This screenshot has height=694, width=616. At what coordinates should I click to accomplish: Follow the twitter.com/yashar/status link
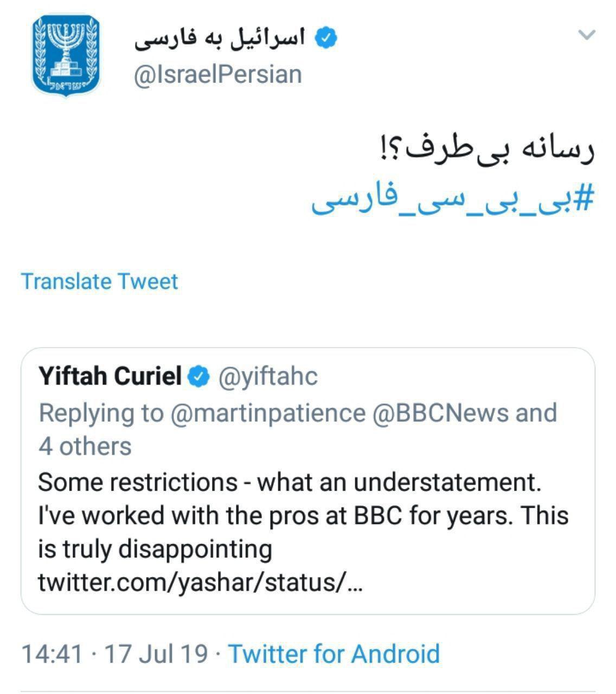[x=200, y=583]
